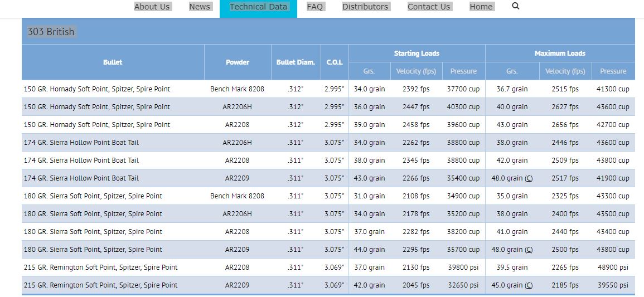Image resolution: width=644 pixels, height=297 pixels.
Task: Click the (C) note on the 180 GR AR2209 row
Action: [x=529, y=250]
